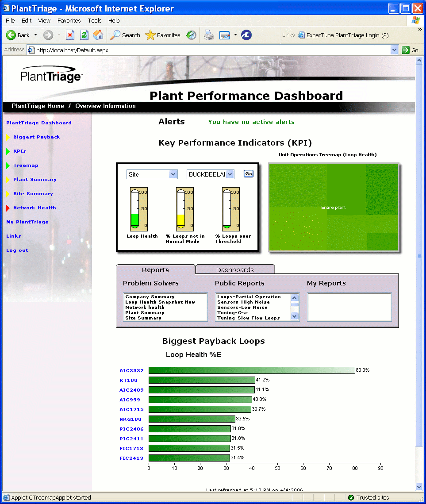The width and height of the screenshot is (426, 504).
Task: Switch to the Dashboards tab
Action: click(235, 269)
